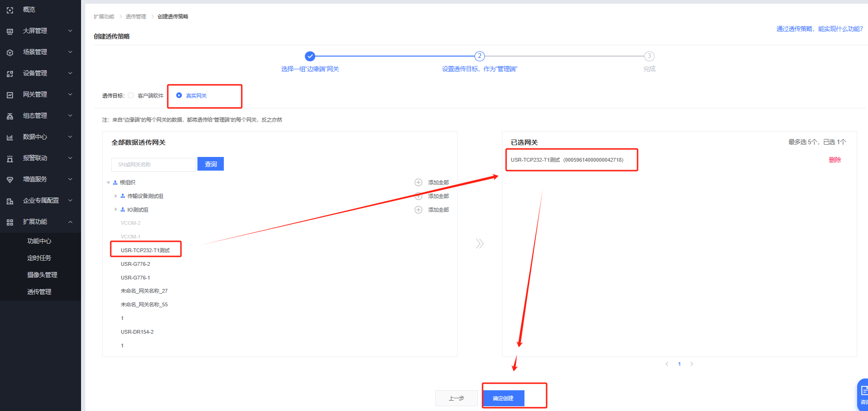Click the 确定创建 button

[x=503, y=398]
